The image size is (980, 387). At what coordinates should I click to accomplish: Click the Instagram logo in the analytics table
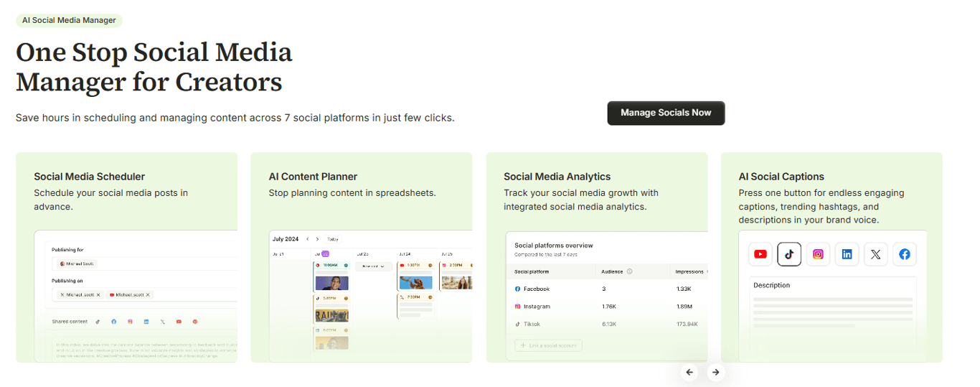tap(517, 307)
